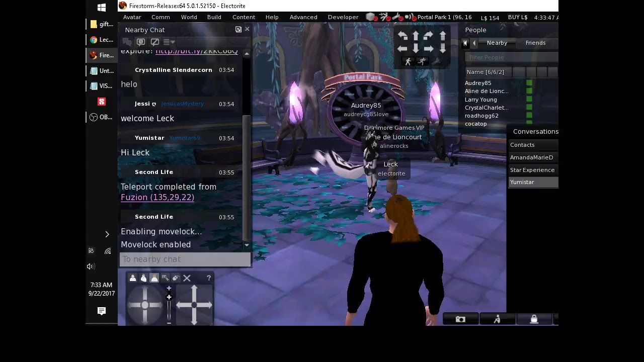The width and height of the screenshot is (644, 362).
Task: Open the Help menu
Action: point(272,17)
